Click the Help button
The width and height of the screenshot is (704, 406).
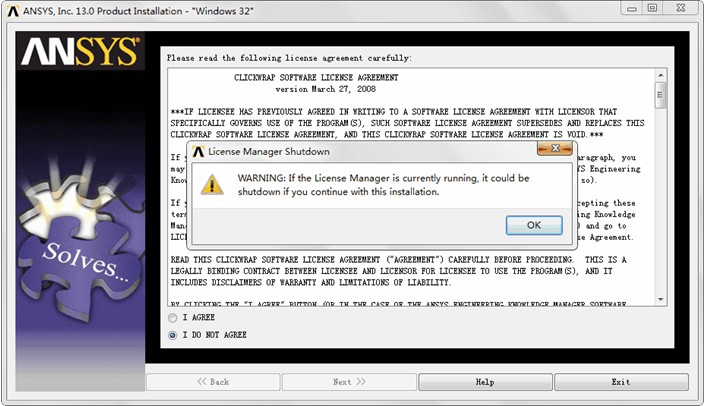[485, 382]
